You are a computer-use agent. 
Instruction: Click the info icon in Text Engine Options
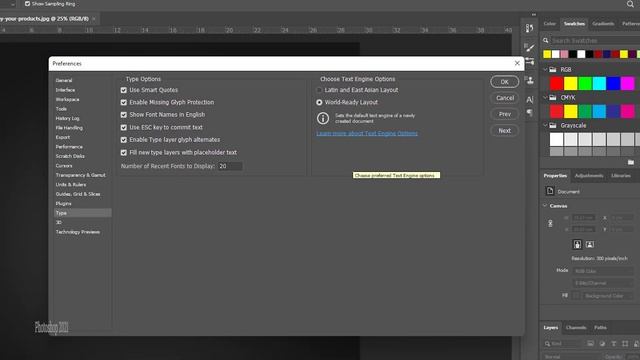(323, 118)
